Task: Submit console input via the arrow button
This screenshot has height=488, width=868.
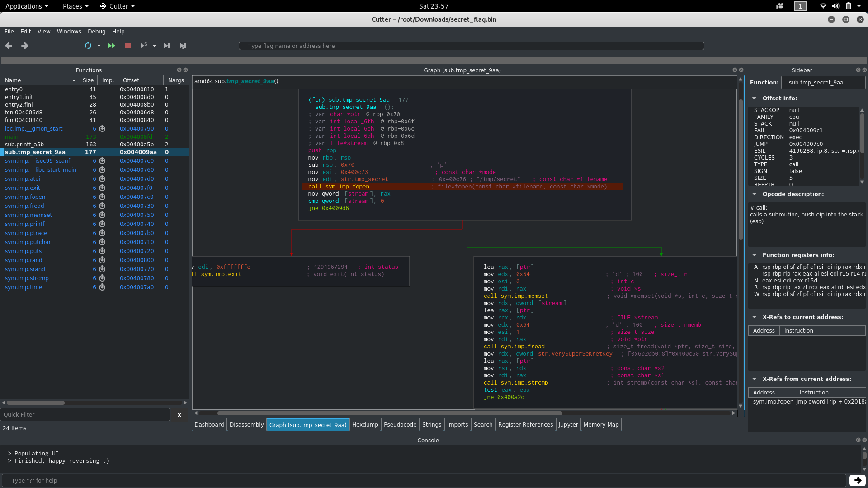Action: click(857, 480)
